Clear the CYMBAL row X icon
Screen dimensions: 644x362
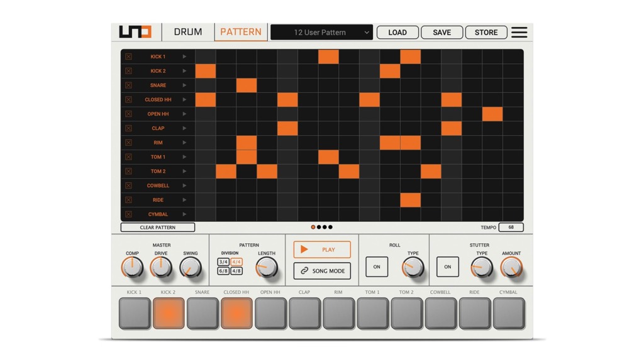click(x=128, y=214)
